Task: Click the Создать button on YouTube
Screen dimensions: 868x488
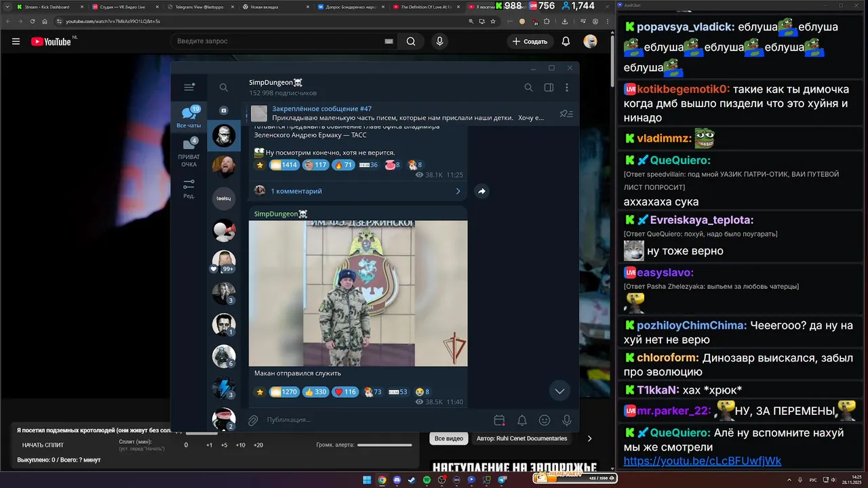Action: (531, 41)
